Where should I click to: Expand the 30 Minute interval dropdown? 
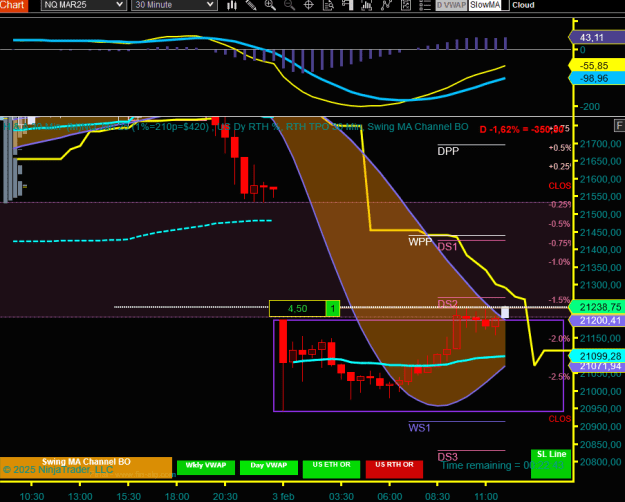click(x=174, y=5)
